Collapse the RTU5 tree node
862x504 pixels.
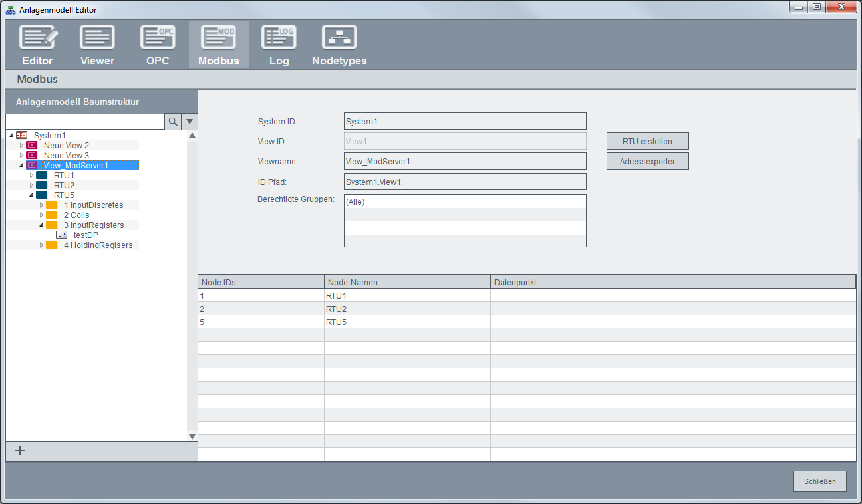(31, 195)
